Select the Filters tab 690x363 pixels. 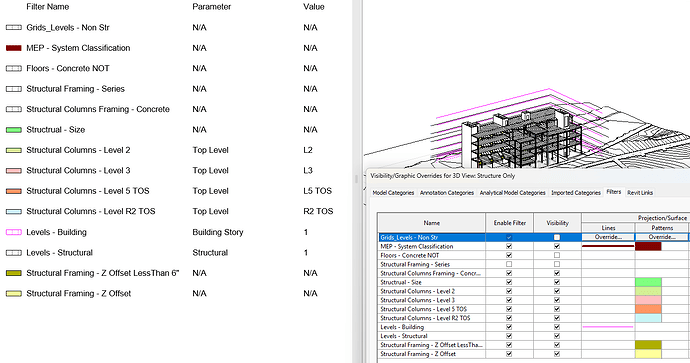point(613,192)
